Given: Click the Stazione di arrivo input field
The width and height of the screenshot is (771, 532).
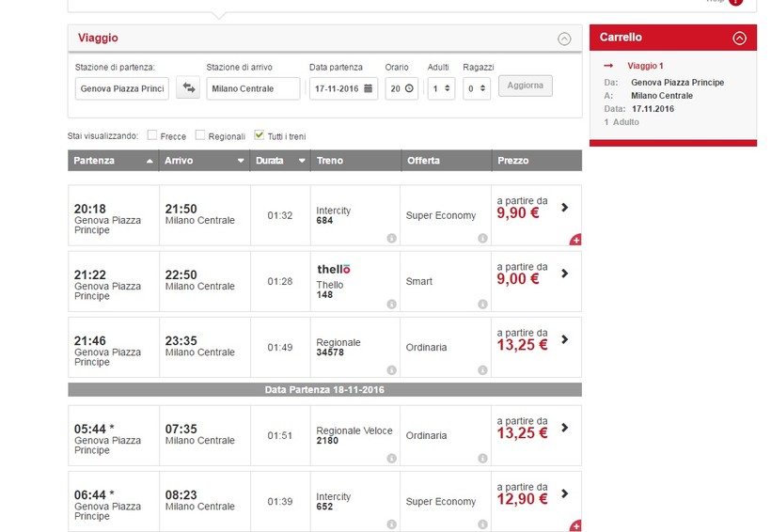Looking at the screenshot, I should coord(252,88).
